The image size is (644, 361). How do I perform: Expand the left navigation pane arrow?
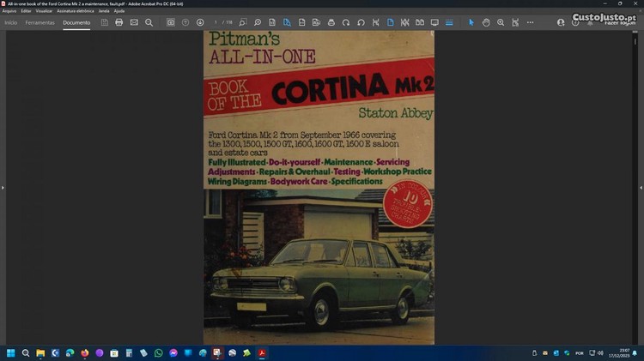[3, 187]
